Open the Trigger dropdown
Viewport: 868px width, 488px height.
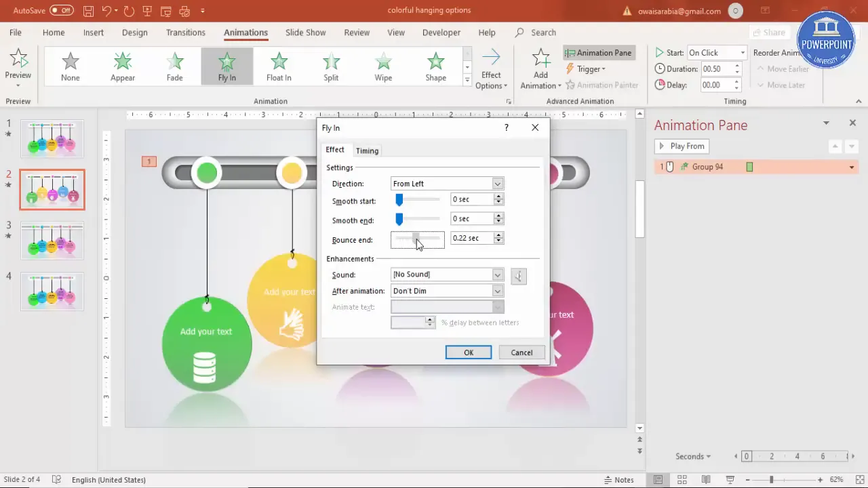(x=586, y=69)
